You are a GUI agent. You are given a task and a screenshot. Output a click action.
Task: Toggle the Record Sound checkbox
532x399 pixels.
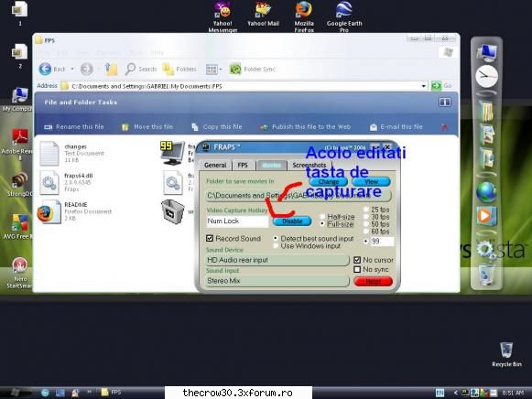coord(210,238)
